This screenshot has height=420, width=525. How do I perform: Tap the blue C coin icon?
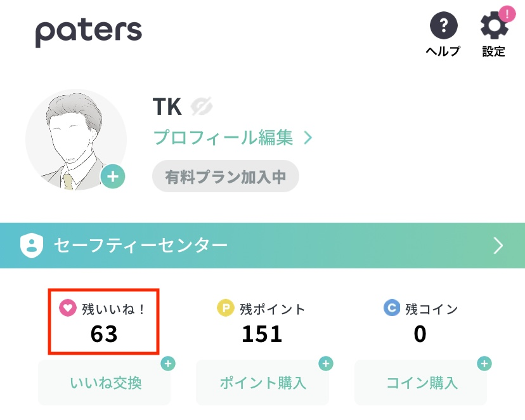[x=392, y=308]
